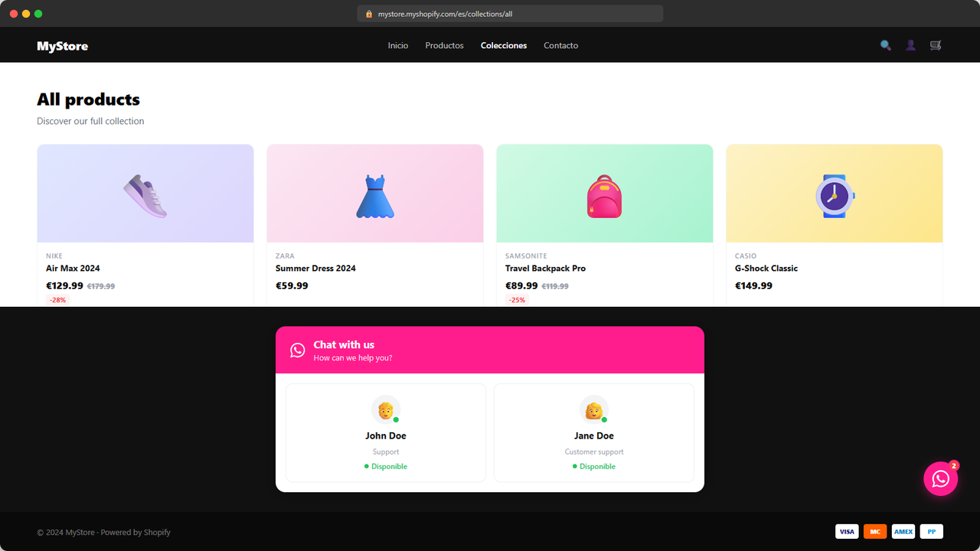Image resolution: width=980 pixels, height=551 pixels.
Task: Click the padlock icon in address bar
Action: (x=369, y=14)
